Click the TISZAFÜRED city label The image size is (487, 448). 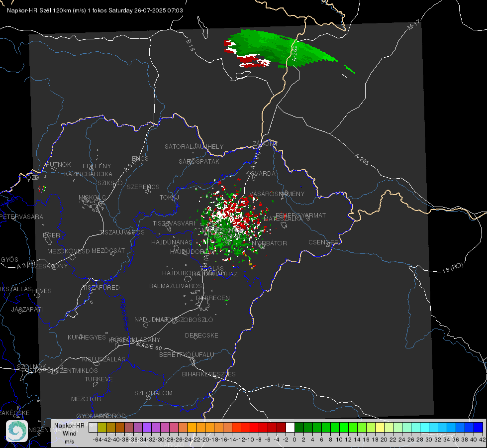(101, 288)
